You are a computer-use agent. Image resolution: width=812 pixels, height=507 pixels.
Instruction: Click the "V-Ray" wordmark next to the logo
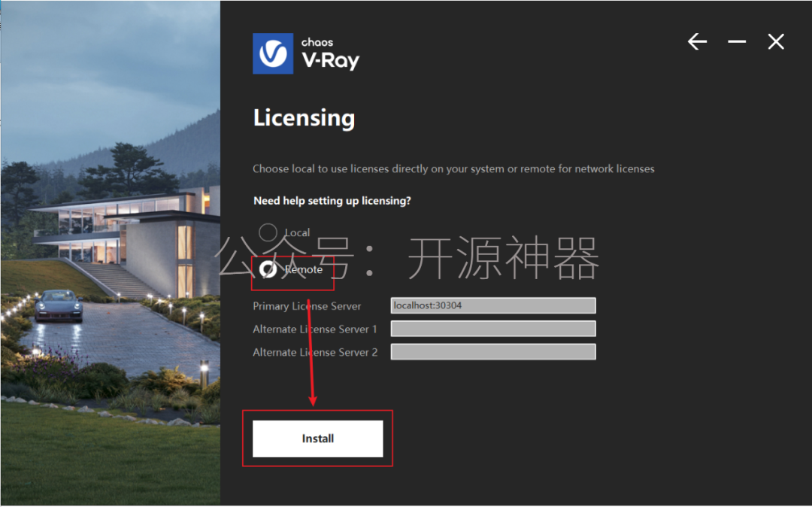pyautogui.click(x=330, y=61)
